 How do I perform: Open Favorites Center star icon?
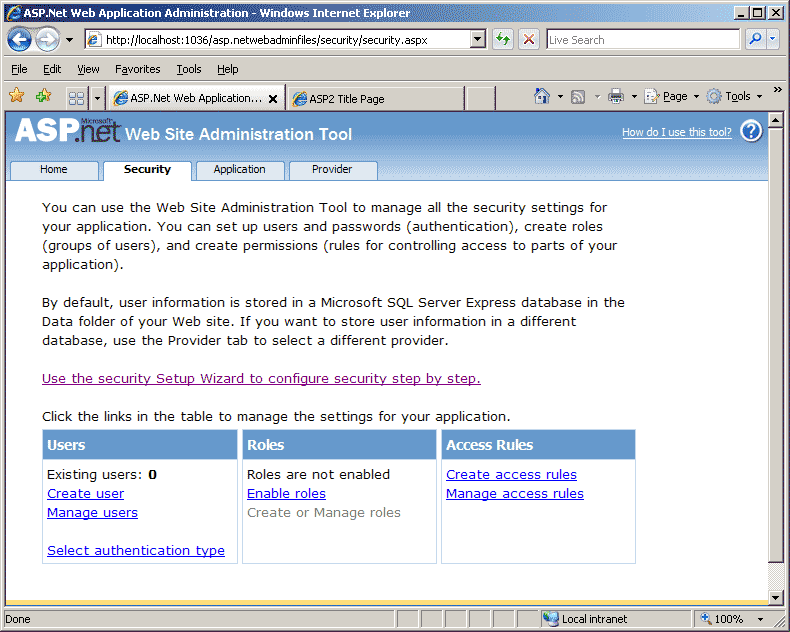17,96
